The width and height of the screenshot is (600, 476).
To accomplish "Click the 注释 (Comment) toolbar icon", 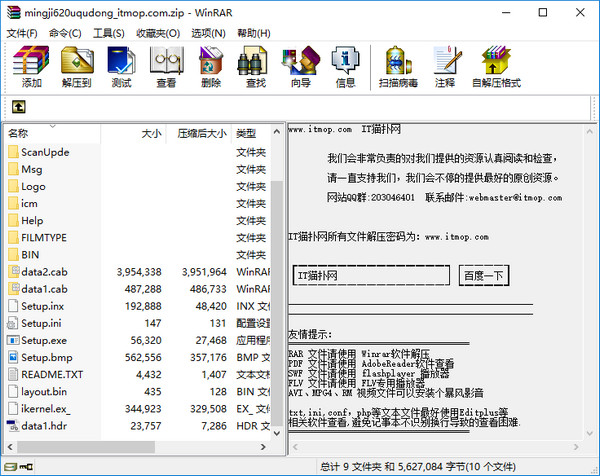I will coord(447,60).
